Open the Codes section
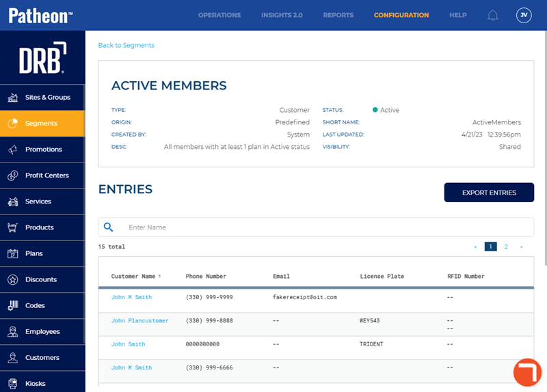547x392 pixels. 42,305
